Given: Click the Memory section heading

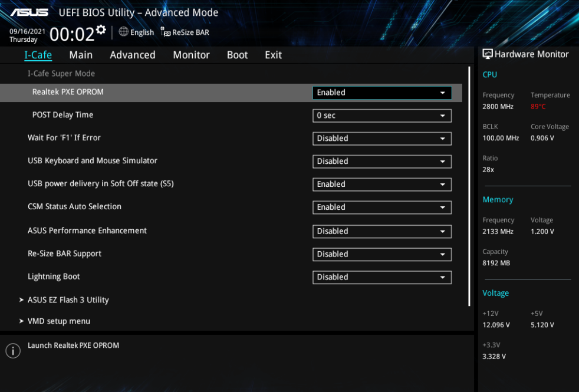Looking at the screenshot, I should point(498,200).
